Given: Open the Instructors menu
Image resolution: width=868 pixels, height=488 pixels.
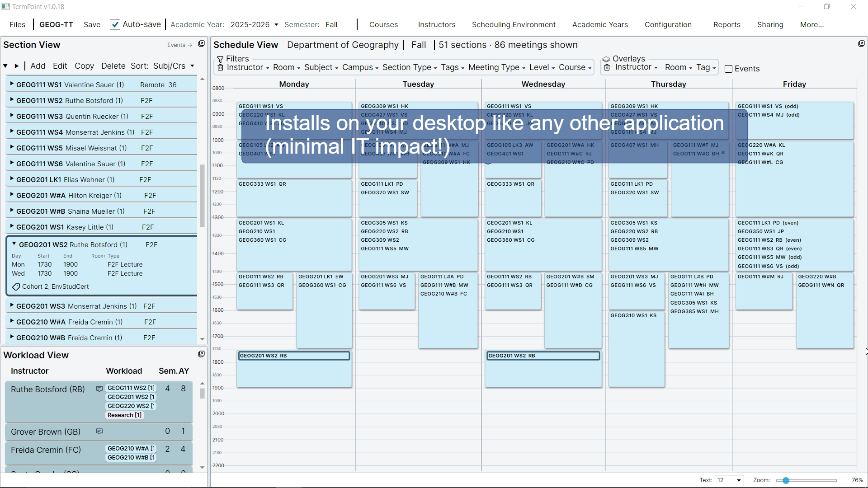Looking at the screenshot, I should click(x=437, y=25).
